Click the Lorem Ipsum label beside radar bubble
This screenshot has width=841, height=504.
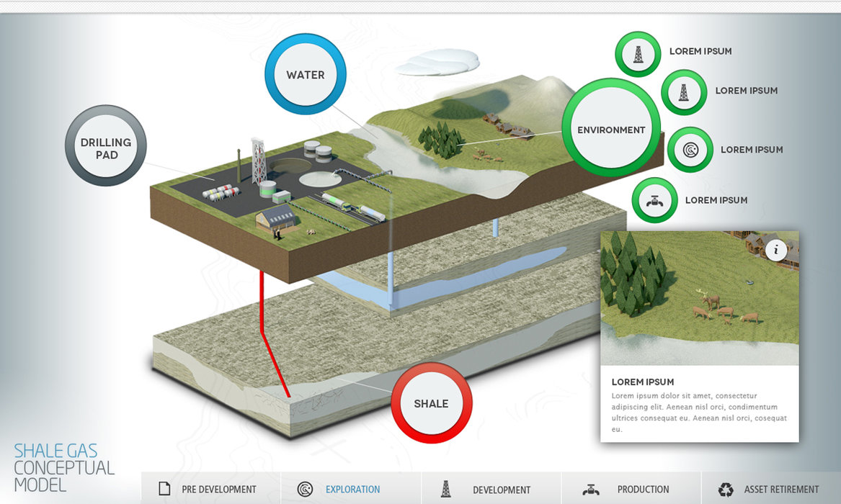coord(752,150)
